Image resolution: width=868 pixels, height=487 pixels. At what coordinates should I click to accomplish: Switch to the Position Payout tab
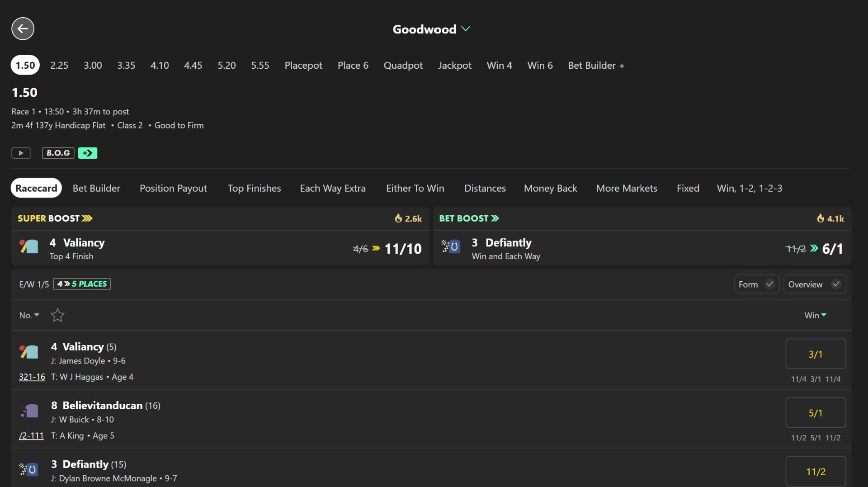(x=173, y=189)
